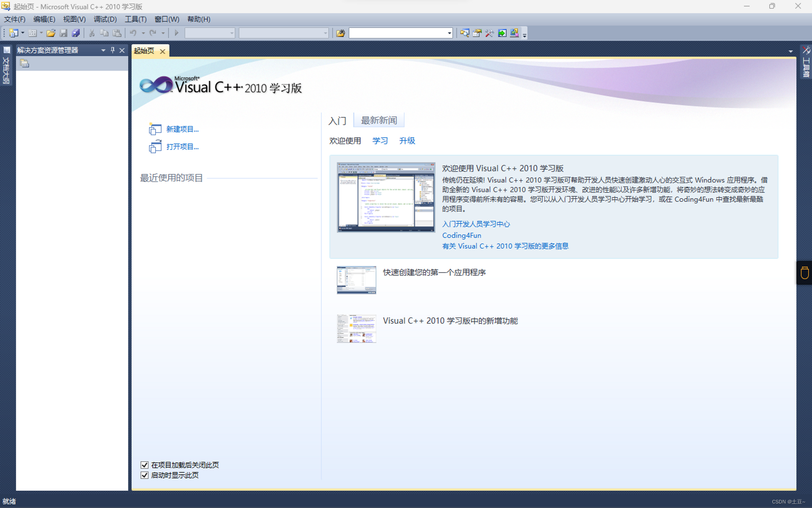Click the open project icon beside 打开项目

tap(155, 147)
